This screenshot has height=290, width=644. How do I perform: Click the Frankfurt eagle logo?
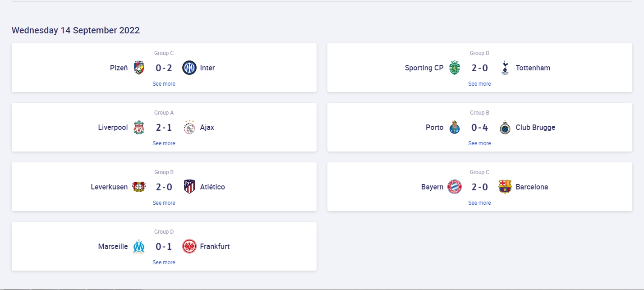(x=189, y=247)
